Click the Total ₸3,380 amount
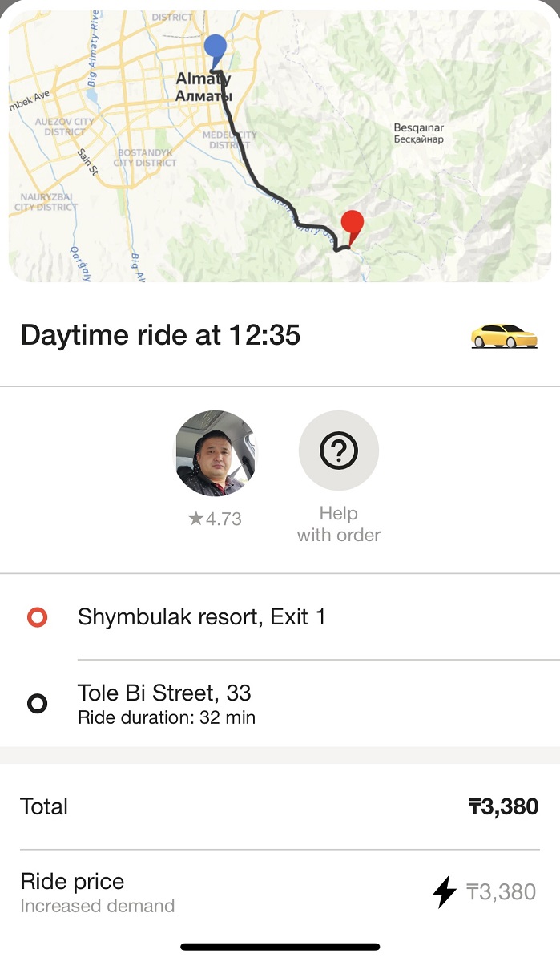This screenshot has height=962, width=560. 502,806
